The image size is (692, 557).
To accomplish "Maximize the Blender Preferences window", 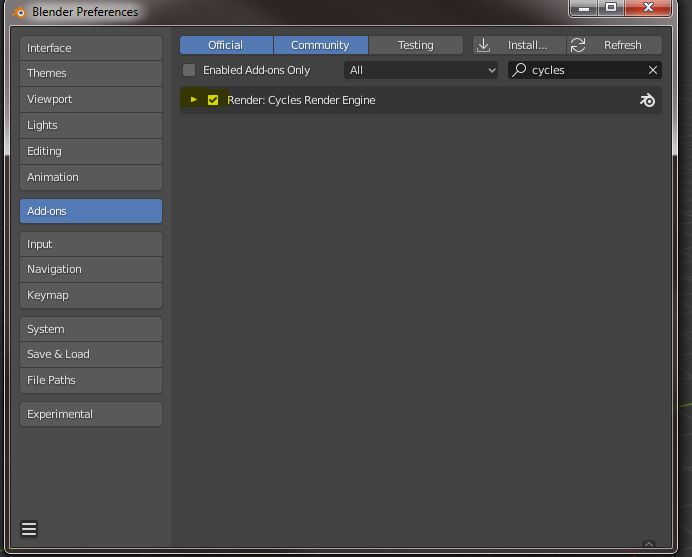I will coord(611,7).
